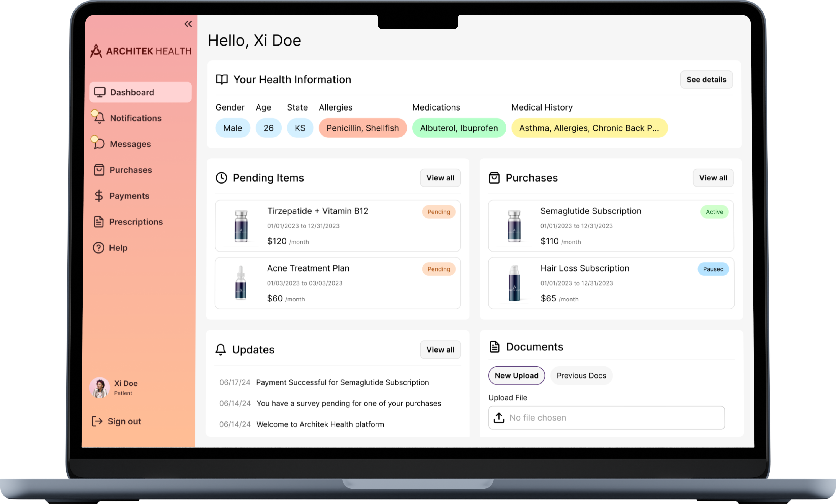The width and height of the screenshot is (836, 504).
Task: Click See details for Health Information
Action: point(706,80)
